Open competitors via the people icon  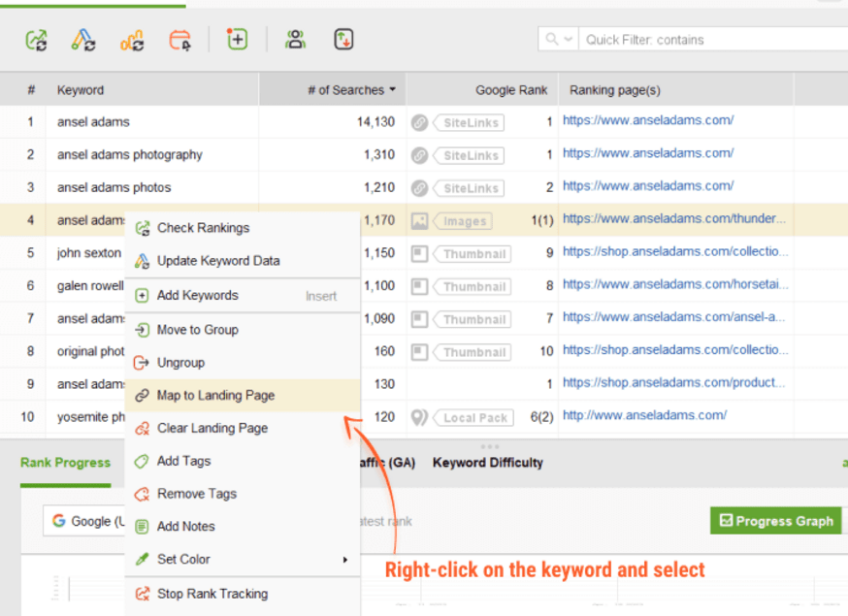click(295, 39)
